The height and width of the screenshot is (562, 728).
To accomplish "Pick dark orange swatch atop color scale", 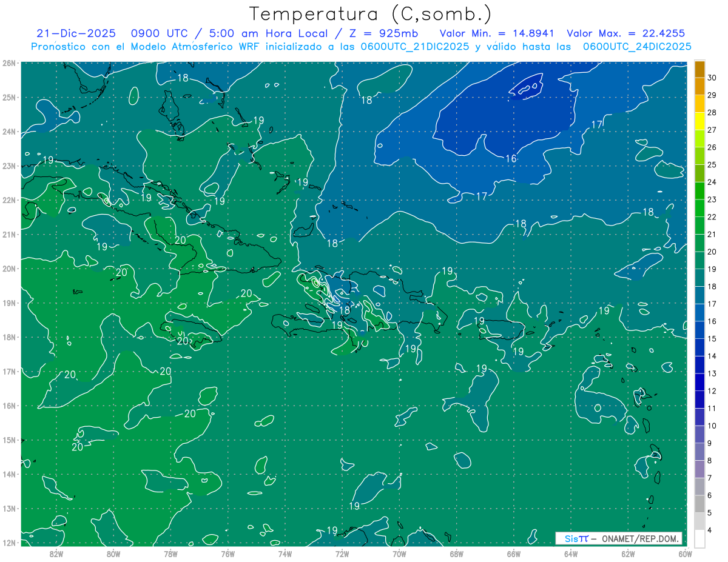I will (x=699, y=69).
